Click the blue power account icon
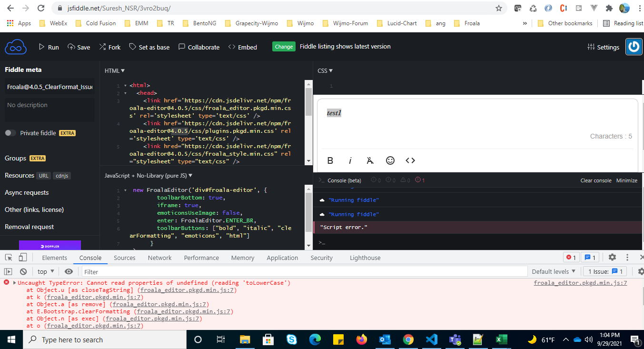644x349 pixels. (634, 47)
